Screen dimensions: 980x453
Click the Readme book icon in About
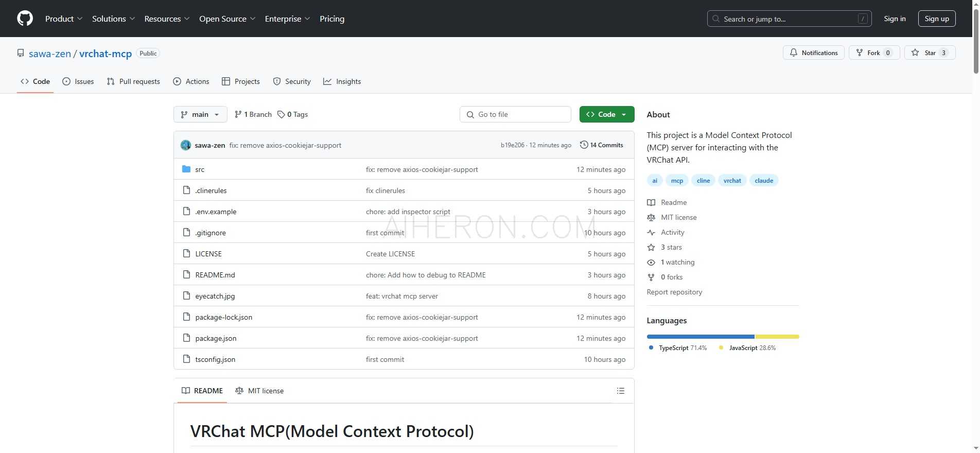point(651,202)
